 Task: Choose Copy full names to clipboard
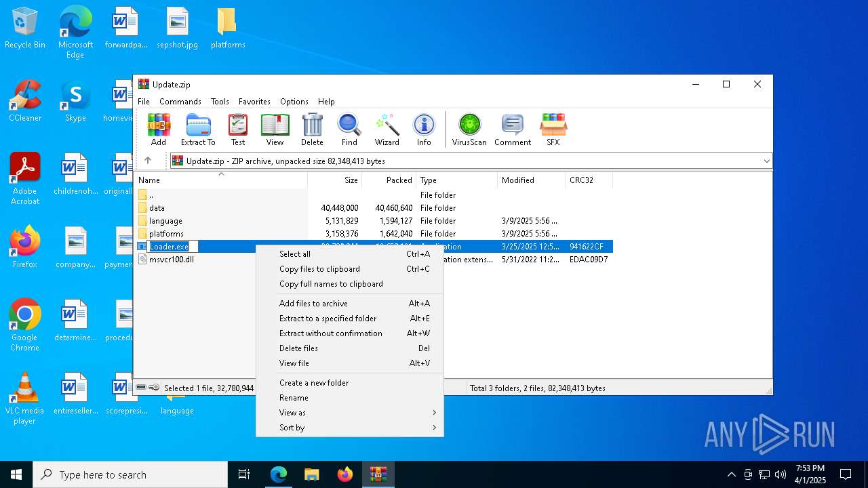(x=350, y=284)
